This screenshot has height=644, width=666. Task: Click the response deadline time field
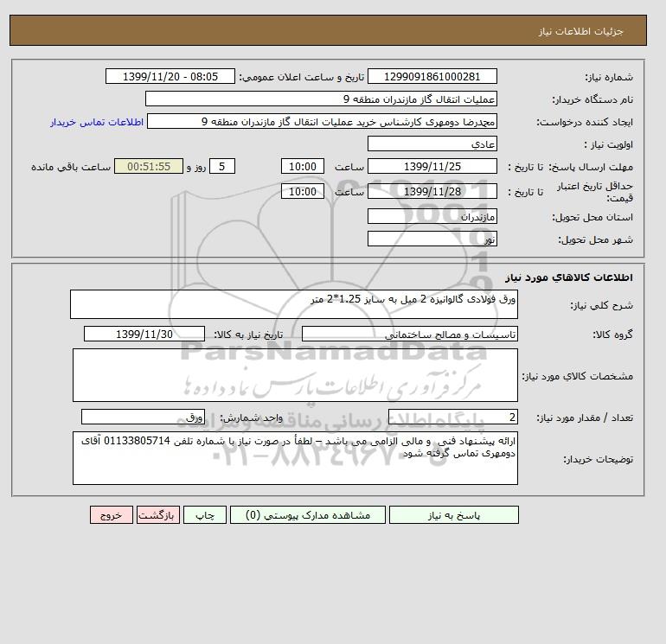click(303, 167)
